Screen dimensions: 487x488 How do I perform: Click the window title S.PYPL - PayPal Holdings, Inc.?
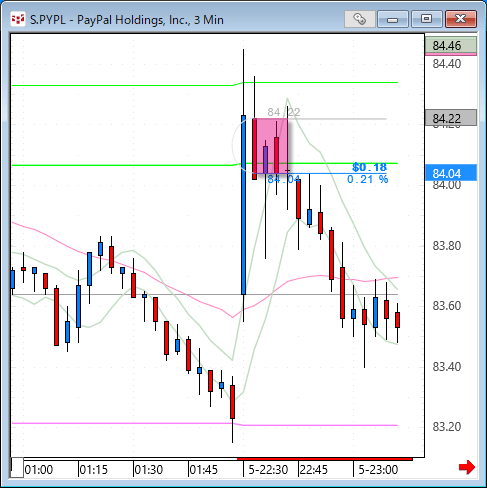[x=127, y=20]
